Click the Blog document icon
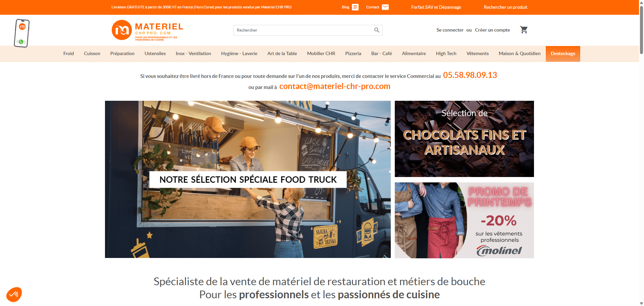This screenshot has height=306, width=644. tap(355, 7)
